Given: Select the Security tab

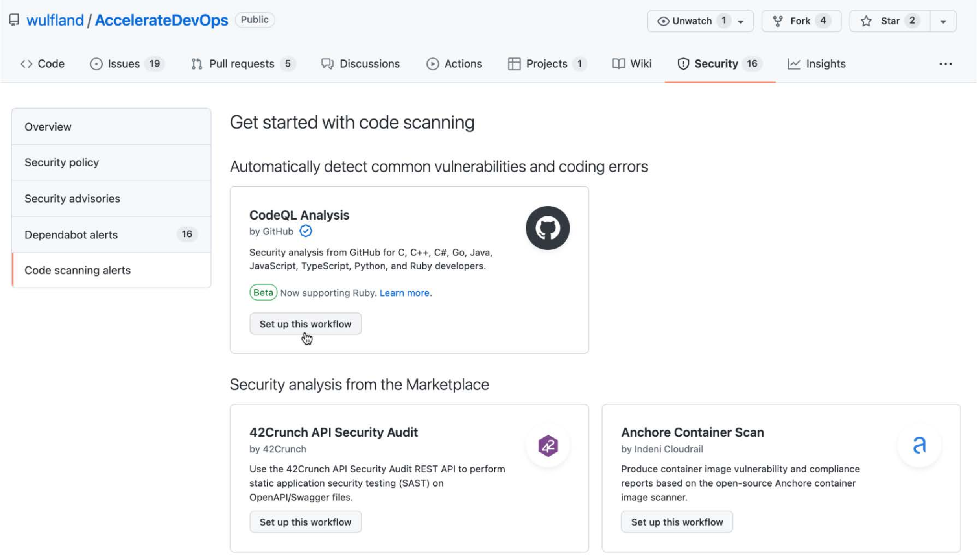Looking at the screenshot, I should coord(720,64).
